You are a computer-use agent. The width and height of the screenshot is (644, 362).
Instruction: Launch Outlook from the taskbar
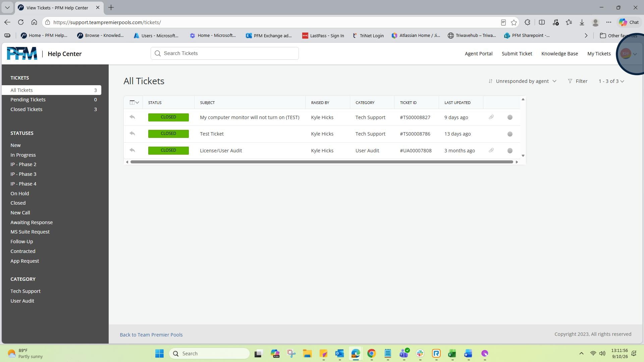point(339,353)
